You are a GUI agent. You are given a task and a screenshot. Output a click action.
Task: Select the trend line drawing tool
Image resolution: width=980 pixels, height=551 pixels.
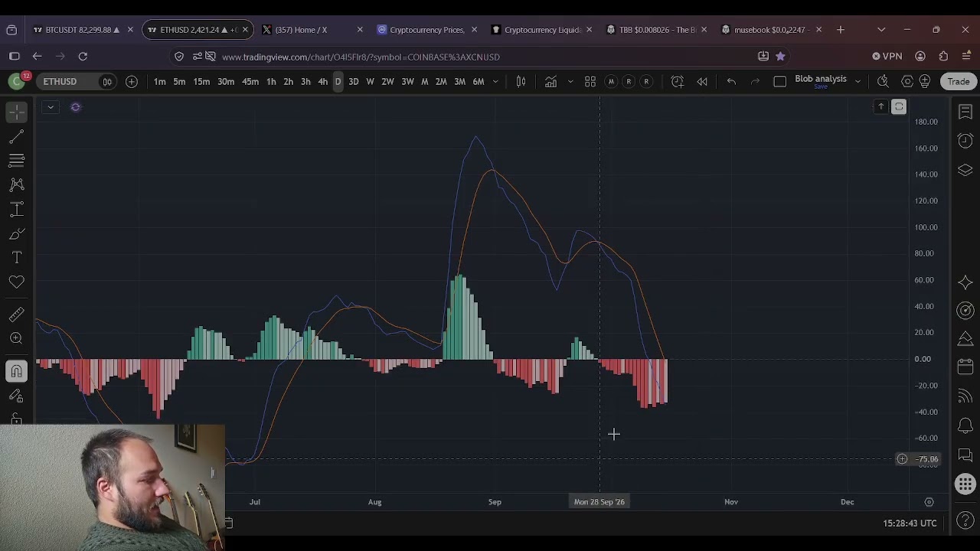[x=16, y=136]
